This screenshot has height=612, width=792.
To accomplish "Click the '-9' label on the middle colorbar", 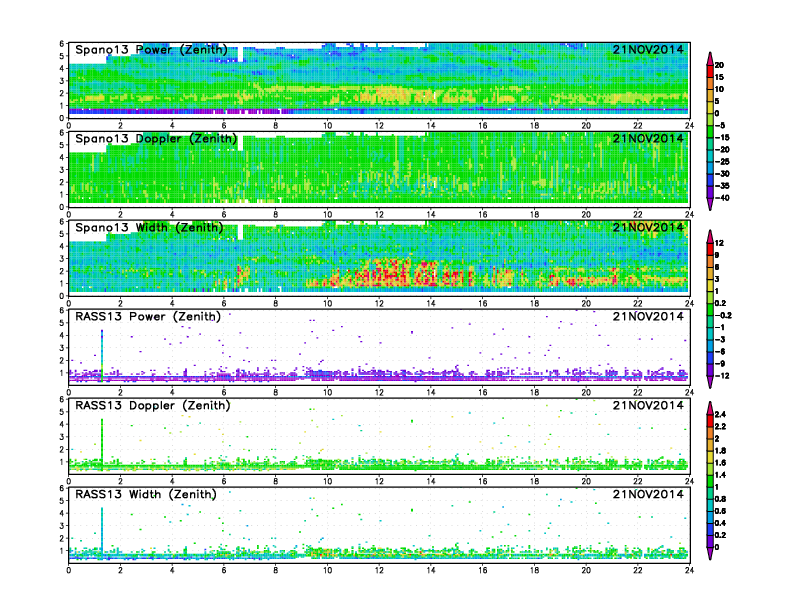I will click(720, 364).
